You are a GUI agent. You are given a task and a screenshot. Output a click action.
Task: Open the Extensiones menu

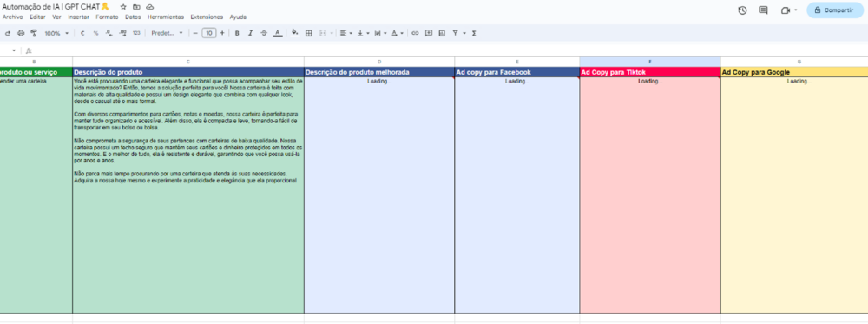tap(207, 17)
